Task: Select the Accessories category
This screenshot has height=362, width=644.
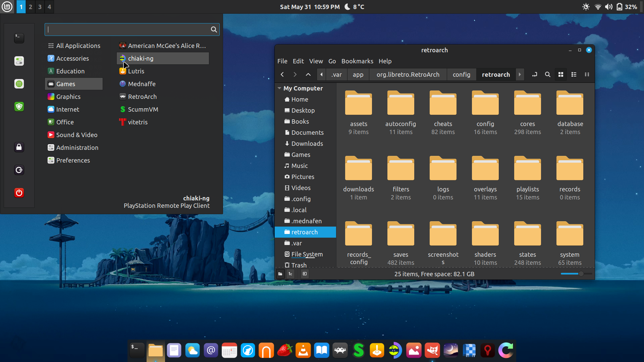Action: (x=74, y=58)
